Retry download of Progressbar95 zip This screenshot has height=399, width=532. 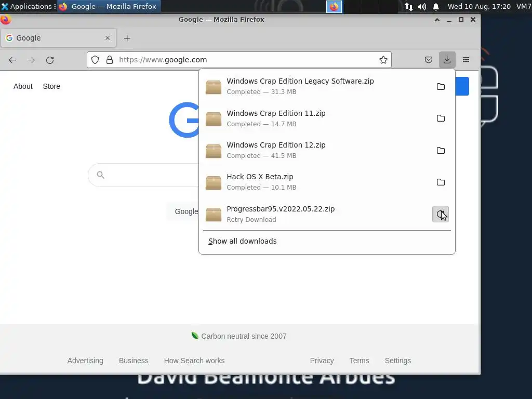click(441, 214)
